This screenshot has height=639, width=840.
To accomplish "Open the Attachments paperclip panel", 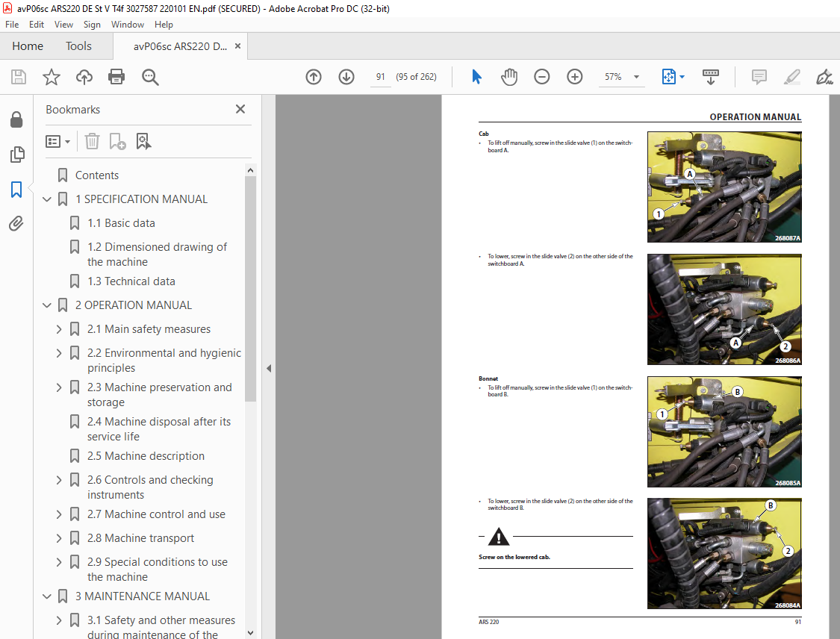I will (16, 223).
